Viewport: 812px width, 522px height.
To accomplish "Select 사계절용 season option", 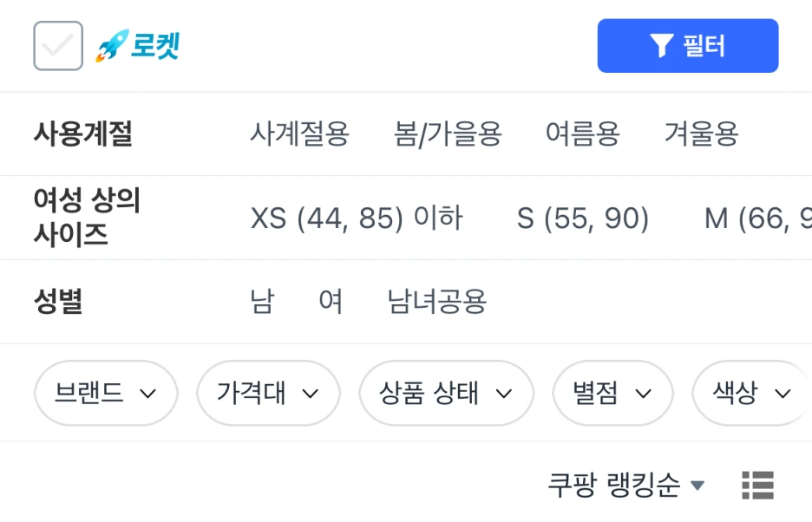I will [x=299, y=134].
